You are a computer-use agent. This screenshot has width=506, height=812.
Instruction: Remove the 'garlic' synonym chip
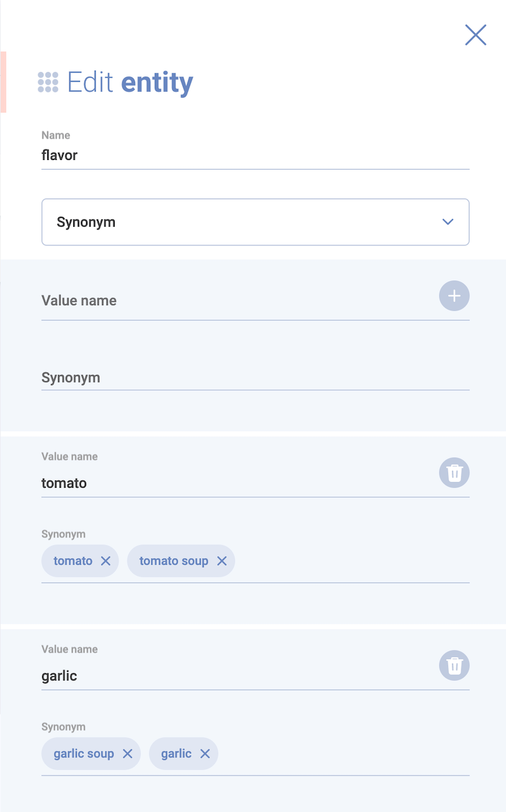tap(205, 753)
